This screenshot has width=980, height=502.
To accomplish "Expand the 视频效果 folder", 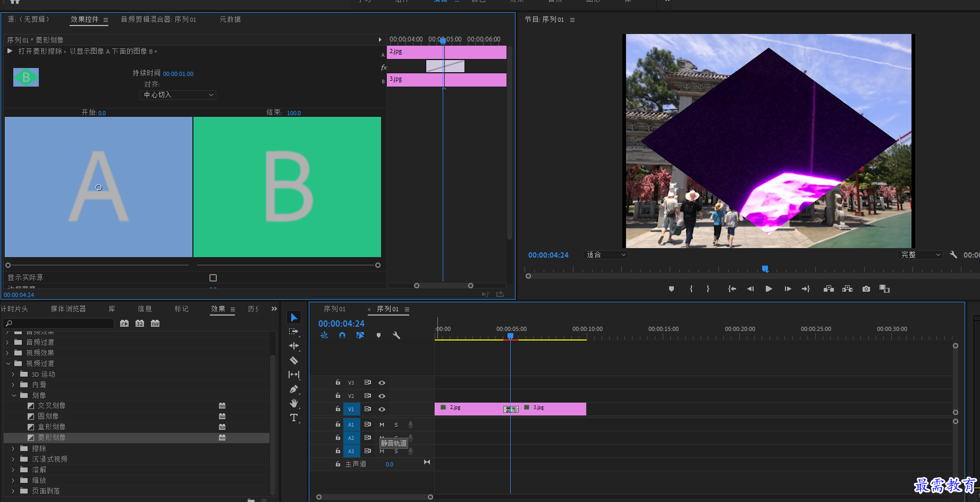I will (7, 353).
